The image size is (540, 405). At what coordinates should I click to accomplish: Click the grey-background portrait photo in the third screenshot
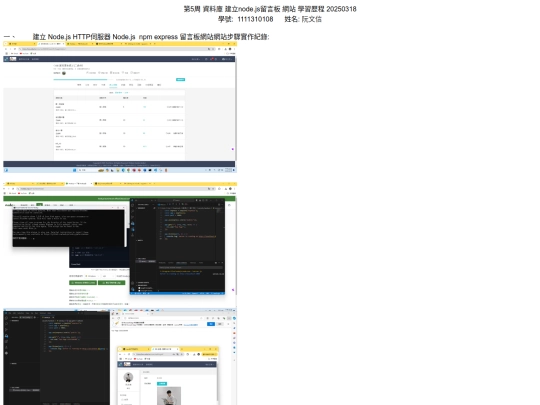click(169, 396)
